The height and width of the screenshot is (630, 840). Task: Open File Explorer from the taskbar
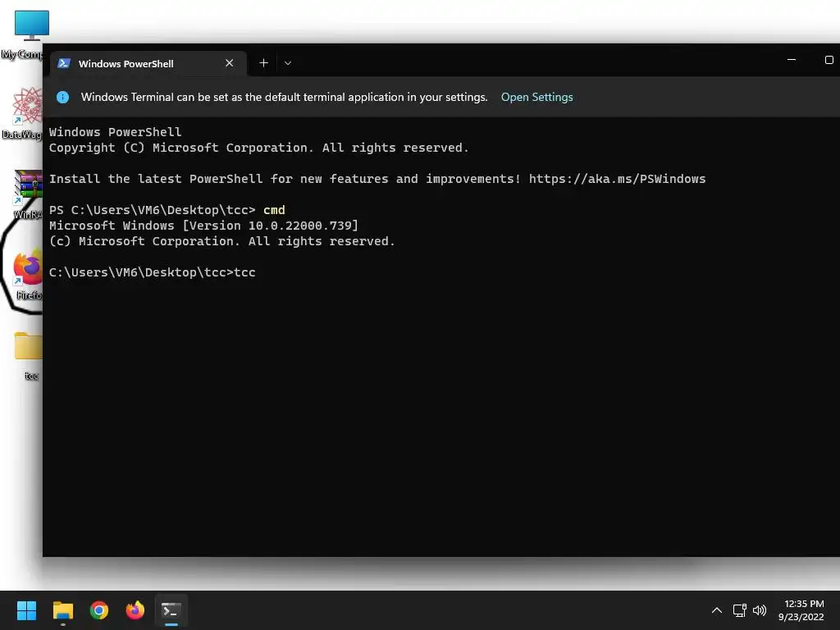pos(62,610)
